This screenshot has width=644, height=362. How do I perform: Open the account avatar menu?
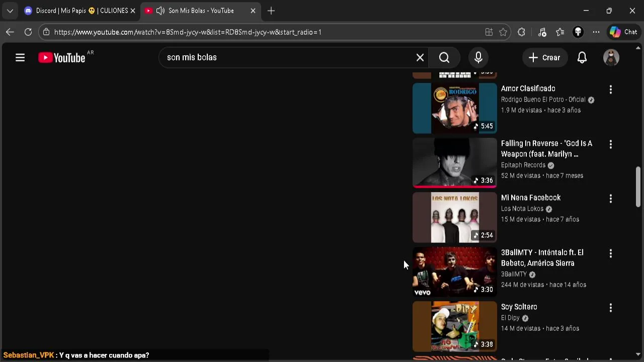coord(611,57)
